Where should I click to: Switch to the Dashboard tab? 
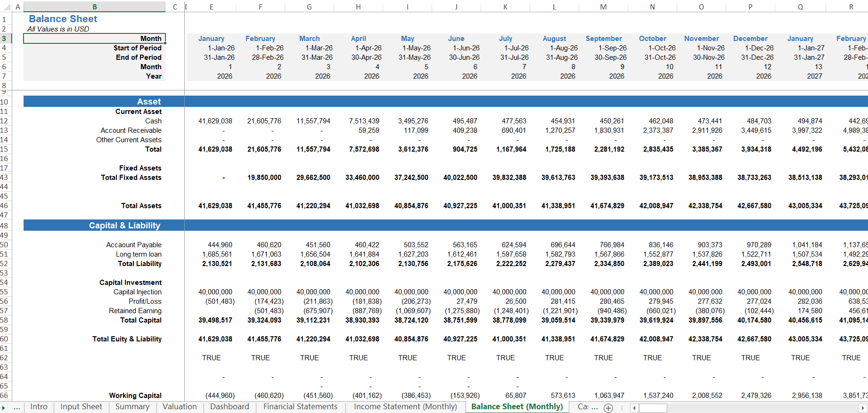[229, 407]
